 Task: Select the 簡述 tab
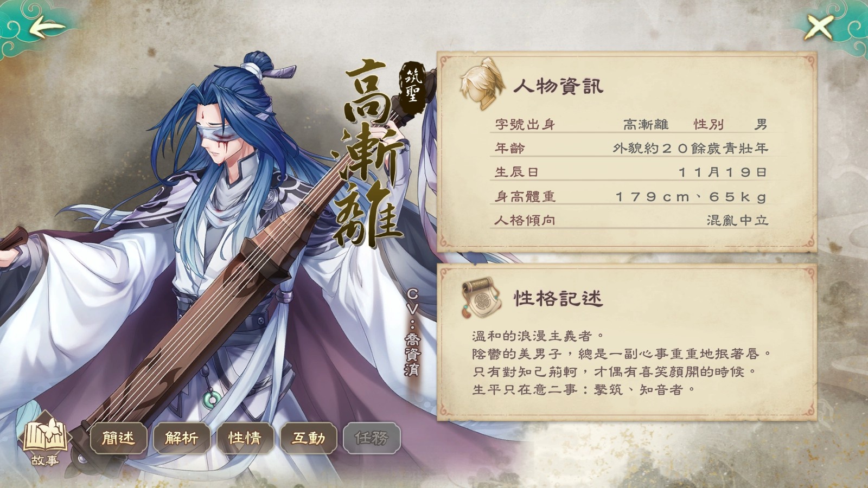[118, 437]
